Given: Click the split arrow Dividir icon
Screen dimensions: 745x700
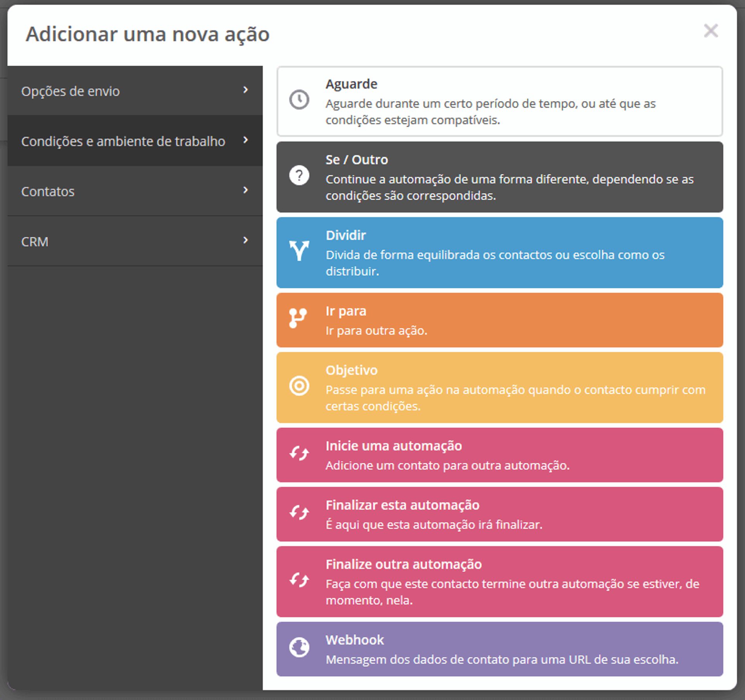Looking at the screenshot, I should click(x=299, y=251).
